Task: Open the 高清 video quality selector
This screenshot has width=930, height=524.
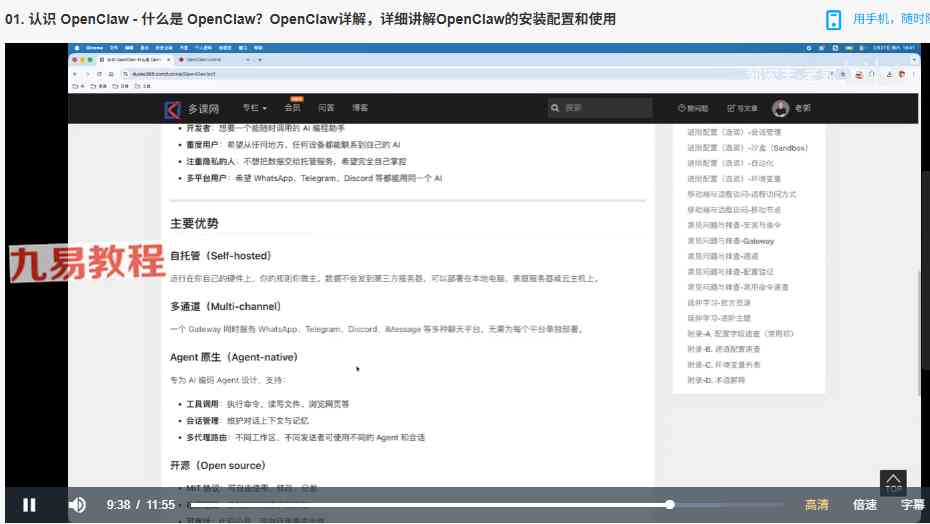Action: tap(817, 505)
